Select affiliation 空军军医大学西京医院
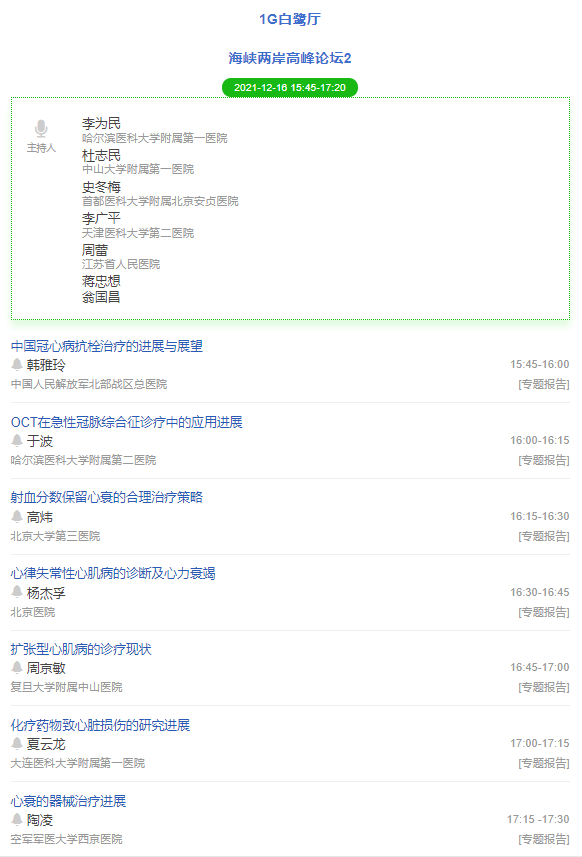 pyautogui.click(x=66, y=839)
